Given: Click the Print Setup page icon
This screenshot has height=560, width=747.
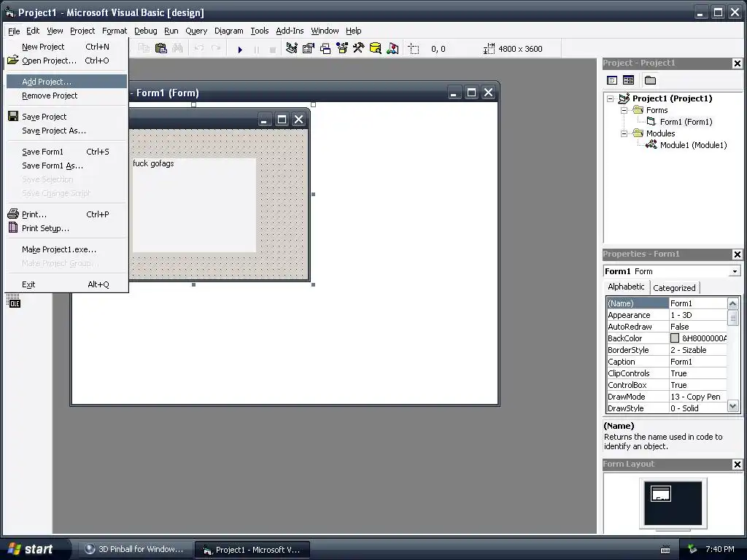Looking at the screenshot, I should (13, 227).
